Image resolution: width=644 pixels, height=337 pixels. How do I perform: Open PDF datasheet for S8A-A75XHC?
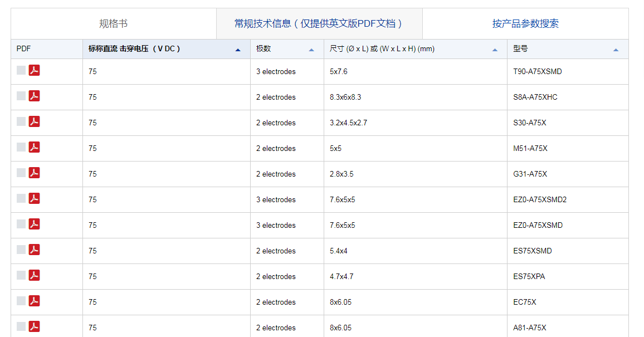point(35,96)
